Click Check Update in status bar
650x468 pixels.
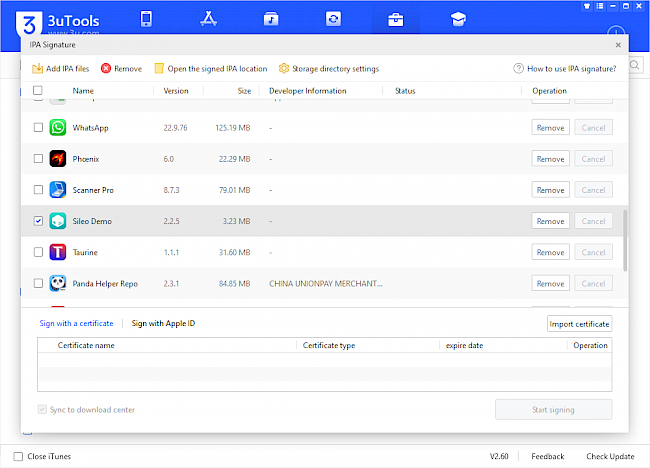(x=610, y=456)
